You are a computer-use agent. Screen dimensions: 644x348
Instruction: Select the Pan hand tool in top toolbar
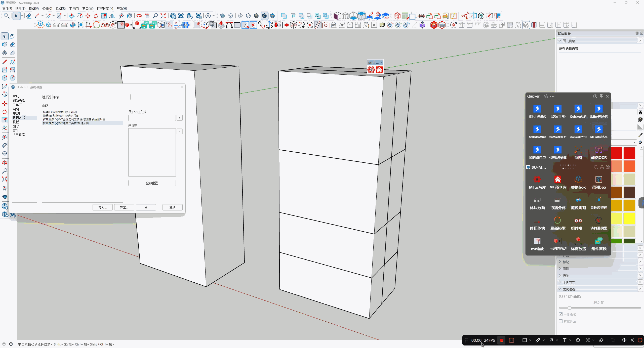click(147, 16)
